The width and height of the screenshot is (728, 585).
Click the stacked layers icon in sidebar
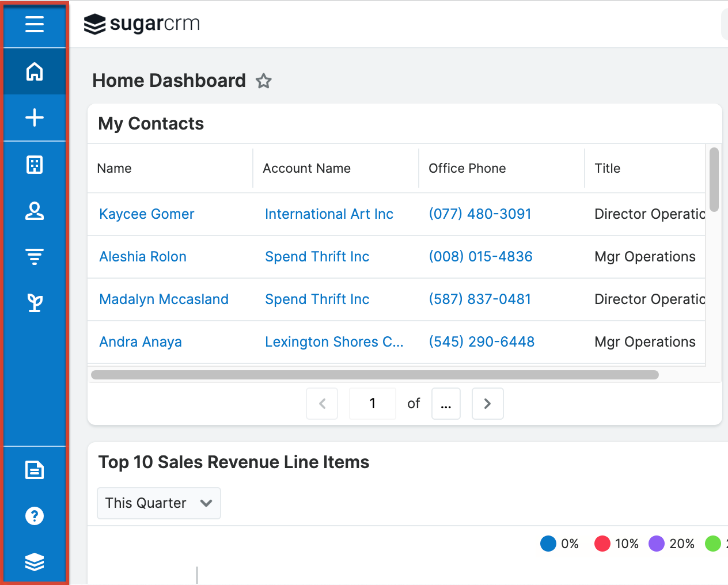coord(35,561)
